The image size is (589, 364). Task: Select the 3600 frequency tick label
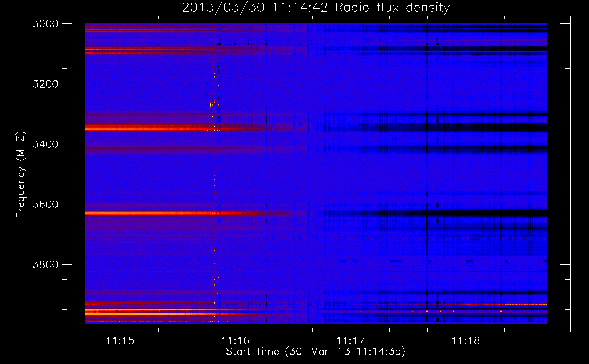(x=46, y=204)
